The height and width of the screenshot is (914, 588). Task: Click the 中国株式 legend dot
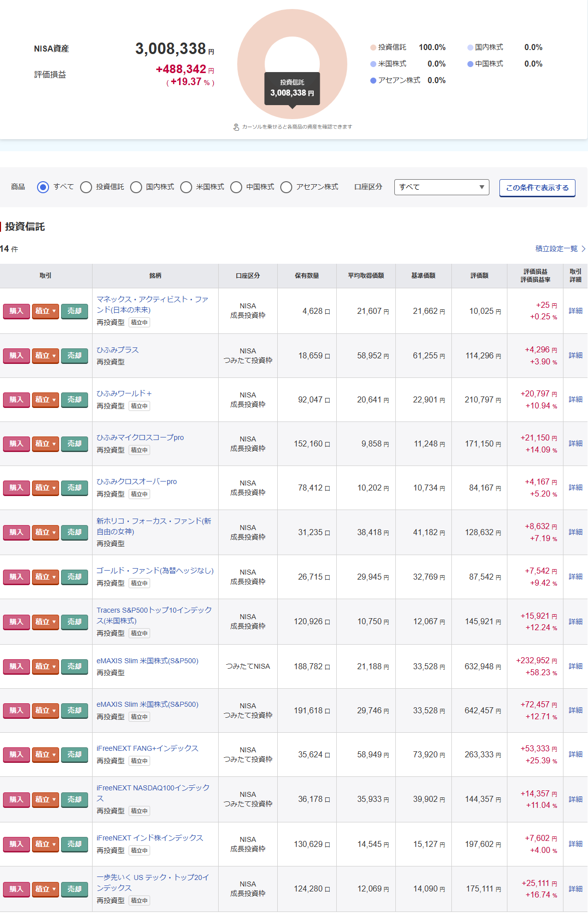(x=470, y=64)
